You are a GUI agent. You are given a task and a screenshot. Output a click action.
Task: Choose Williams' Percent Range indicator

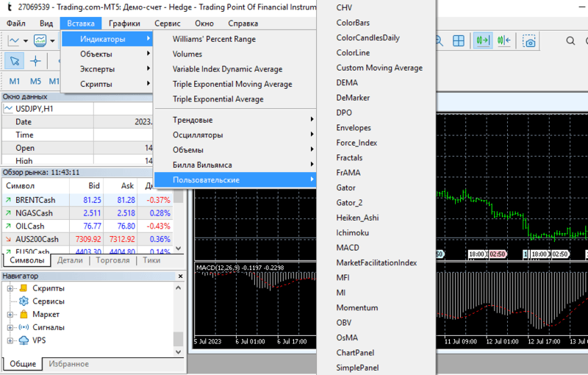[235, 39]
